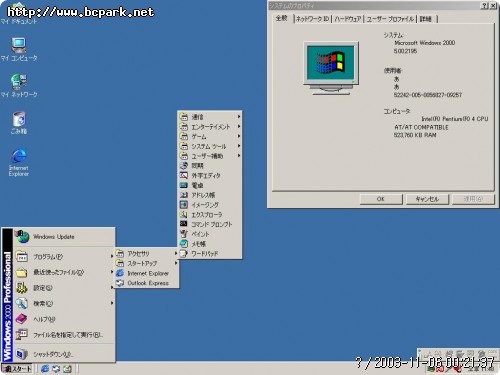This screenshot has height=375, width=500.
Task: Click Show Desktop quick launch icon
Action: pyautogui.click(x=67, y=369)
